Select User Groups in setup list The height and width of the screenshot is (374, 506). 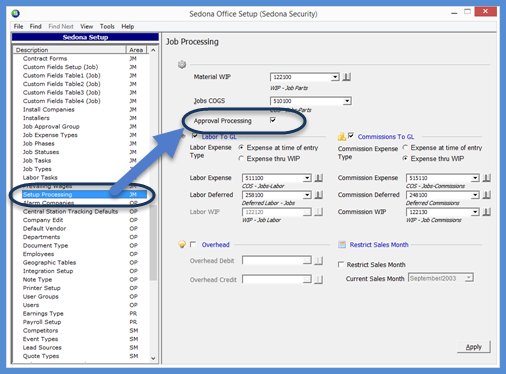(41, 296)
